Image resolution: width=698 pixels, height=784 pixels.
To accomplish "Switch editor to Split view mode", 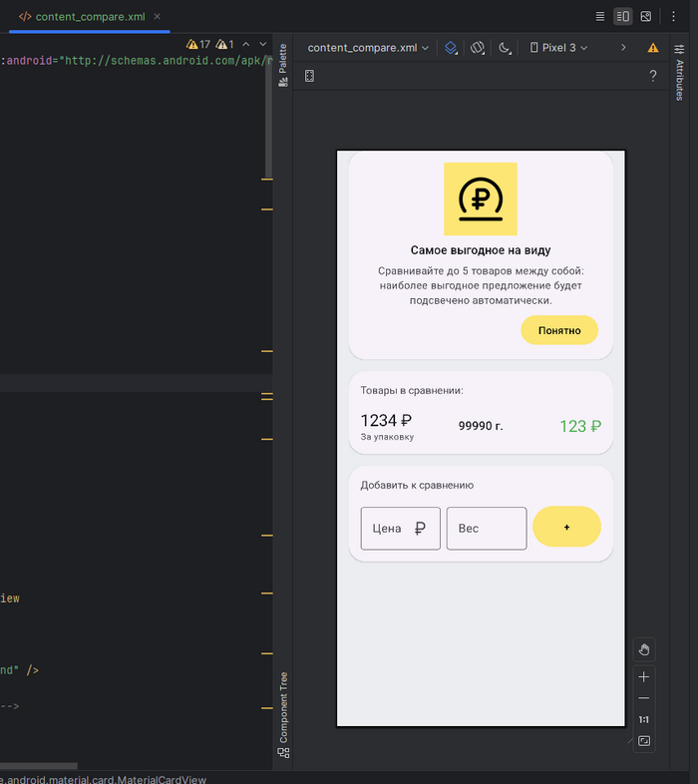I will [623, 17].
